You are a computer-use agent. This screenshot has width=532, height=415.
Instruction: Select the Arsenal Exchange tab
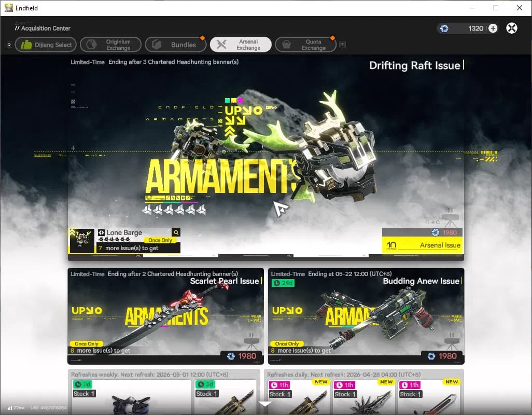(x=241, y=45)
